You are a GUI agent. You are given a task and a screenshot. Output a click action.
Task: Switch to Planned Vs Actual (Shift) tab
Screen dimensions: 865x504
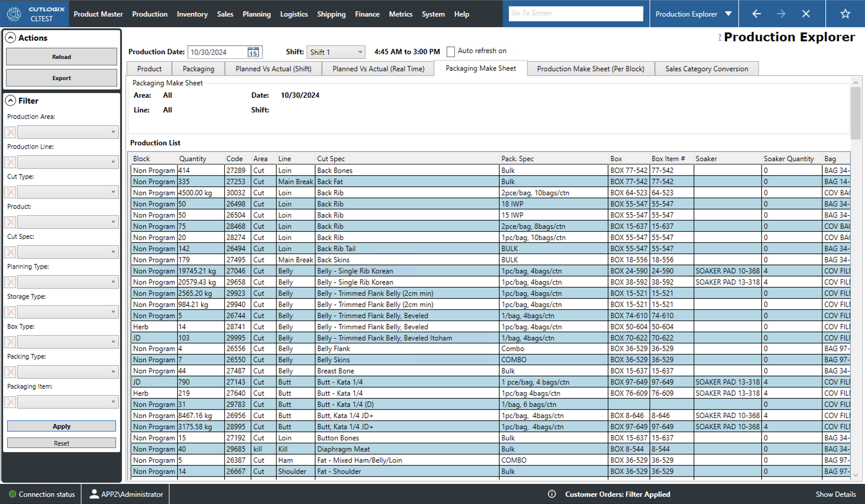273,69
